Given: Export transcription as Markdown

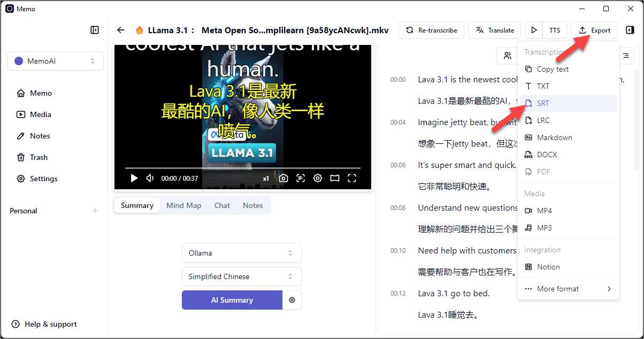Looking at the screenshot, I should [568, 137].
